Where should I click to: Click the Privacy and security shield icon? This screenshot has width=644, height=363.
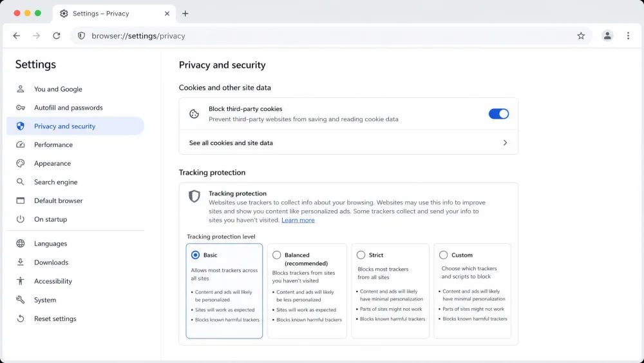click(20, 126)
